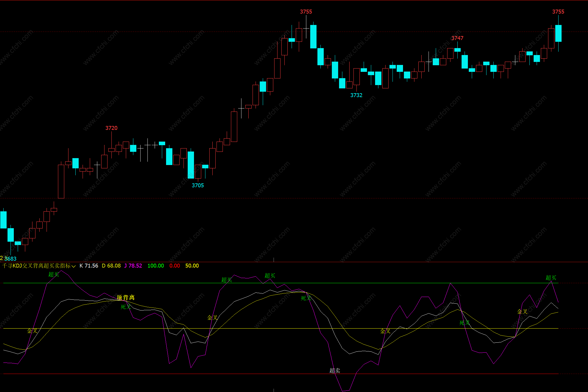Click the 3755 label above the latest candle
The image size is (588, 392).
tap(558, 12)
